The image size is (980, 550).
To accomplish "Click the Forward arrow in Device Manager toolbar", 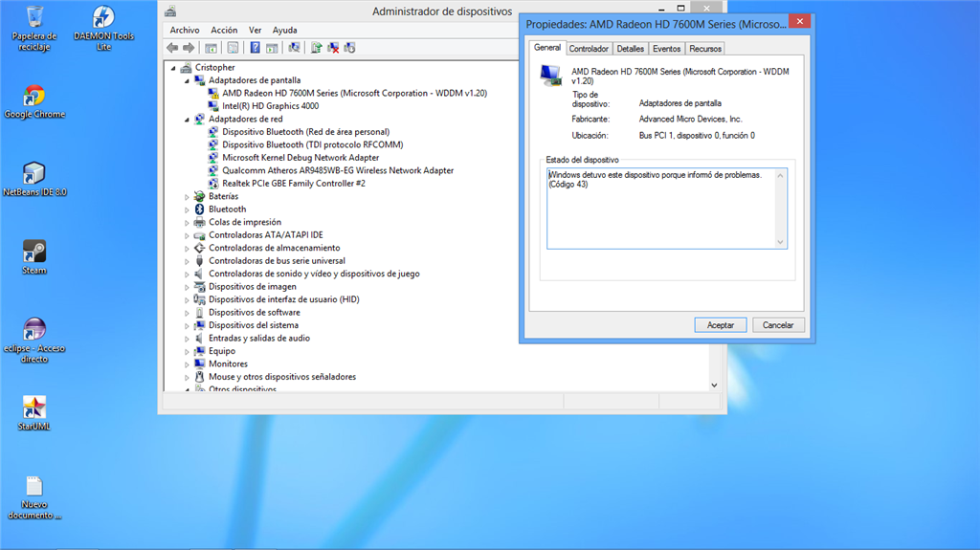I will (189, 48).
